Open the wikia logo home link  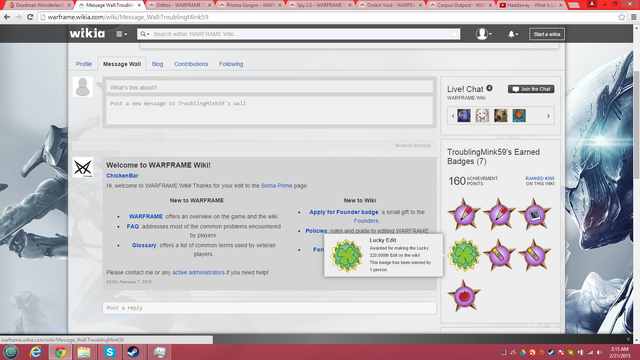pyautogui.click(x=87, y=33)
